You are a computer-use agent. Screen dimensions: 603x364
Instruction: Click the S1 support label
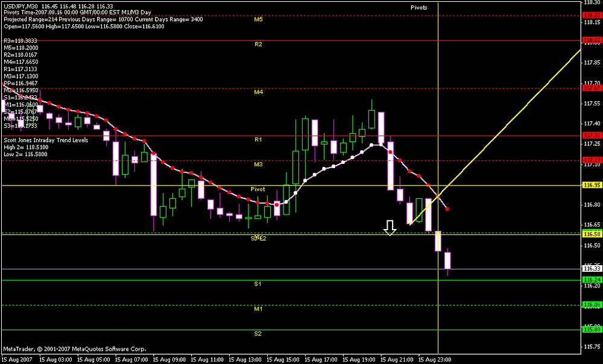(257, 284)
